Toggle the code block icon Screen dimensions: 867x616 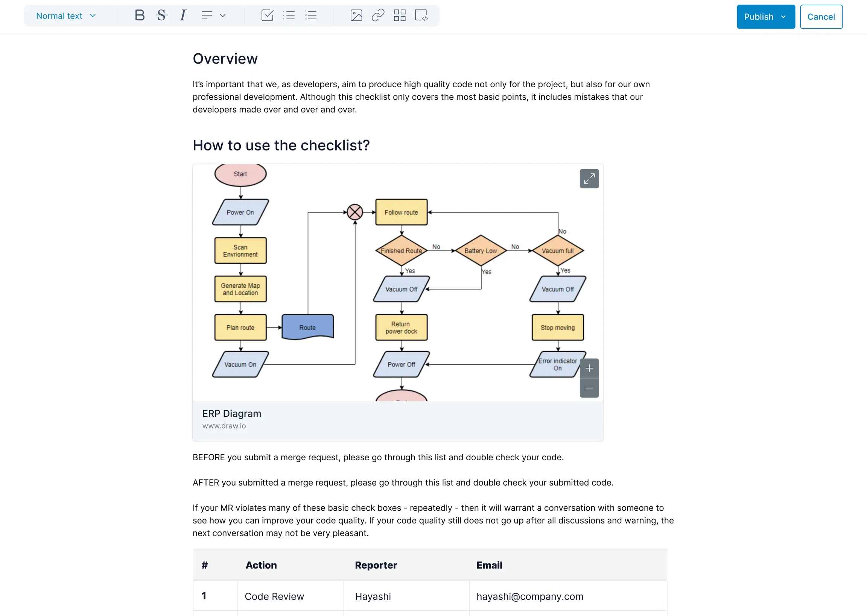422,16
